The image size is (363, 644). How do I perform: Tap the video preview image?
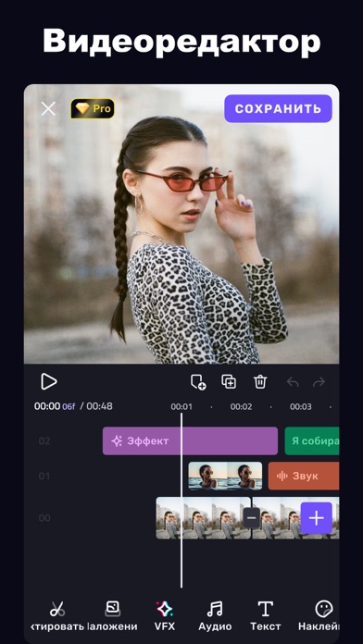[181, 224]
